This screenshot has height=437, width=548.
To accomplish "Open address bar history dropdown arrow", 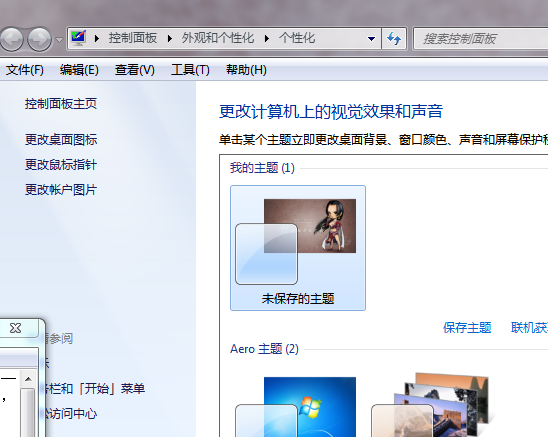I will click(x=372, y=39).
